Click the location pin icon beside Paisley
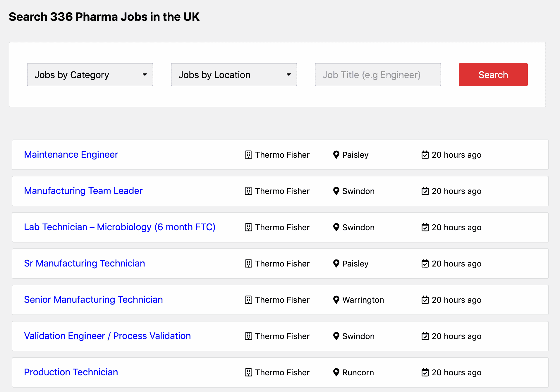Screen dimensions: 560x392 336,155
